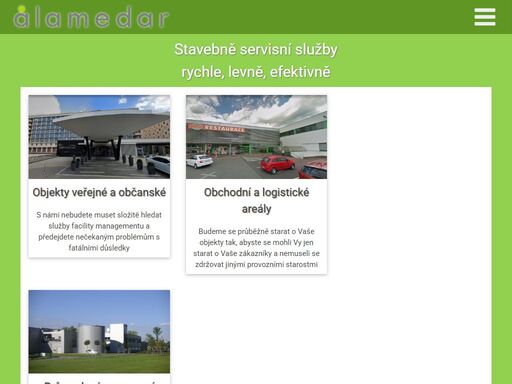Open the Obchodní a logistické areály photo
The height and width of the screenshot is (384, 512).
256,137
